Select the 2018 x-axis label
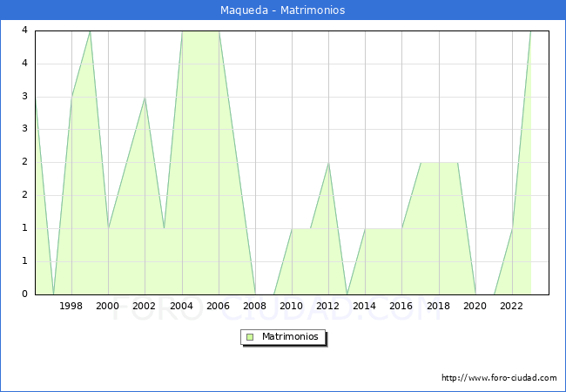Screen dimensions: 566x392 [439, 306]
